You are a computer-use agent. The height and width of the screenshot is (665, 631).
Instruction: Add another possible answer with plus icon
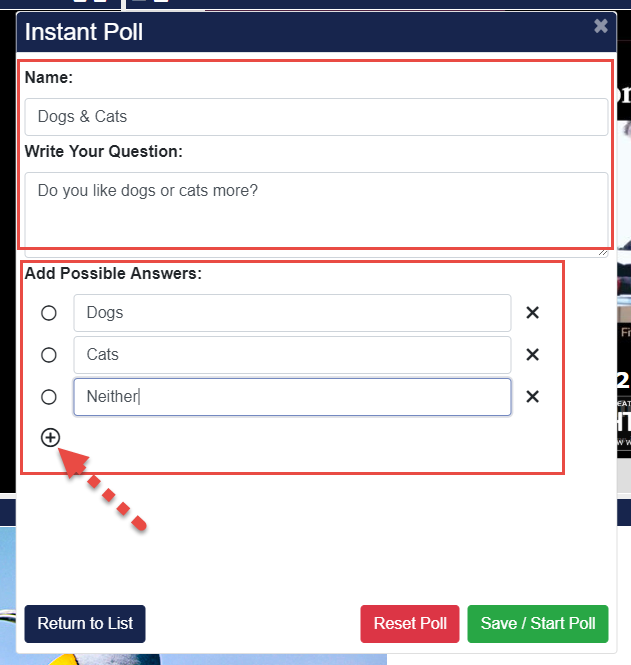tap(50, 437)
